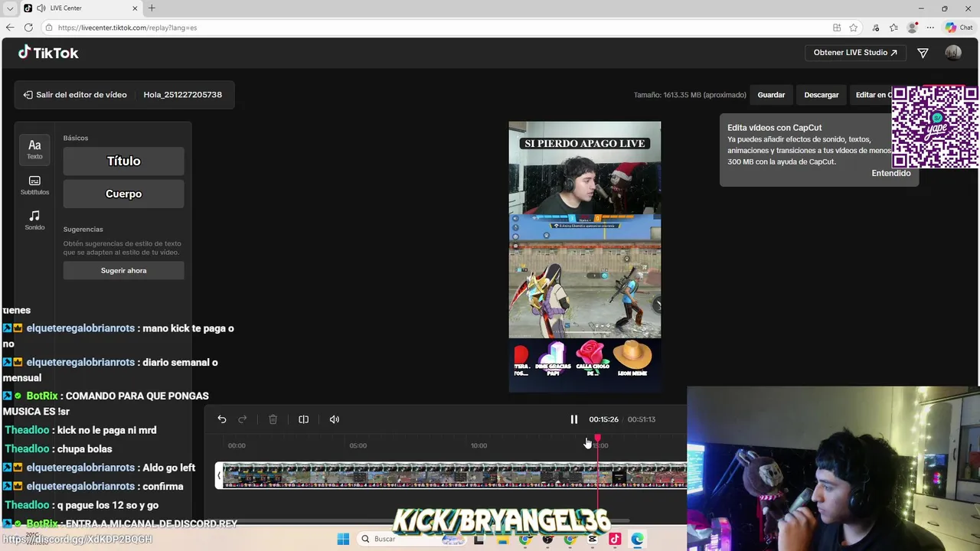Open the TikTok profile avatar menu

(x=953, y=53)
